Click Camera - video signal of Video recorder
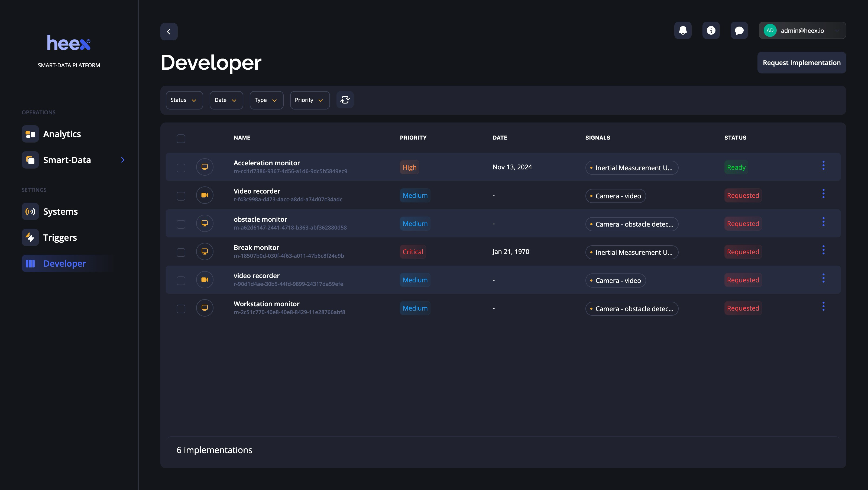Screen dimensions: 868x490 pyautogui.click(x=616, y=196)
